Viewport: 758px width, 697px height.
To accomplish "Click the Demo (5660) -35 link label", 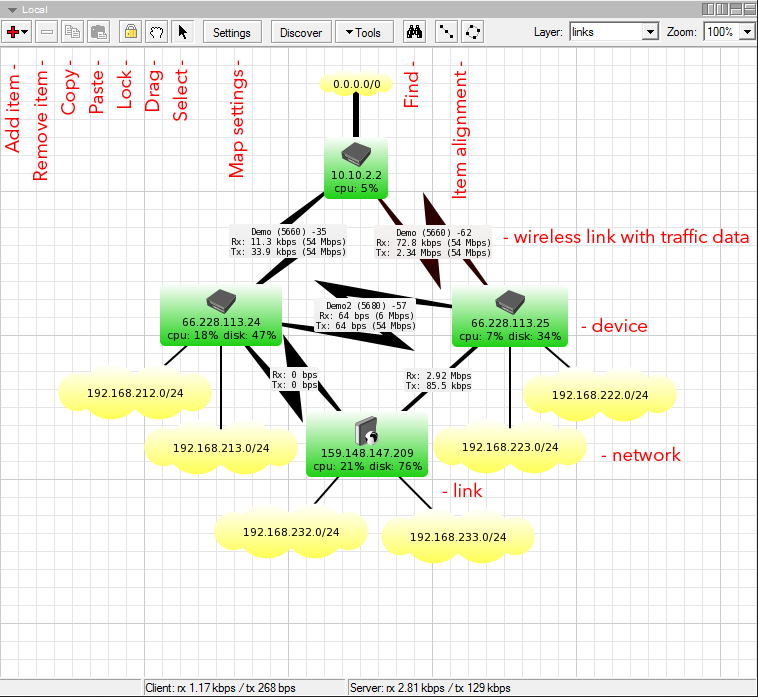I will pyautogui.click(x=289, y=242).
